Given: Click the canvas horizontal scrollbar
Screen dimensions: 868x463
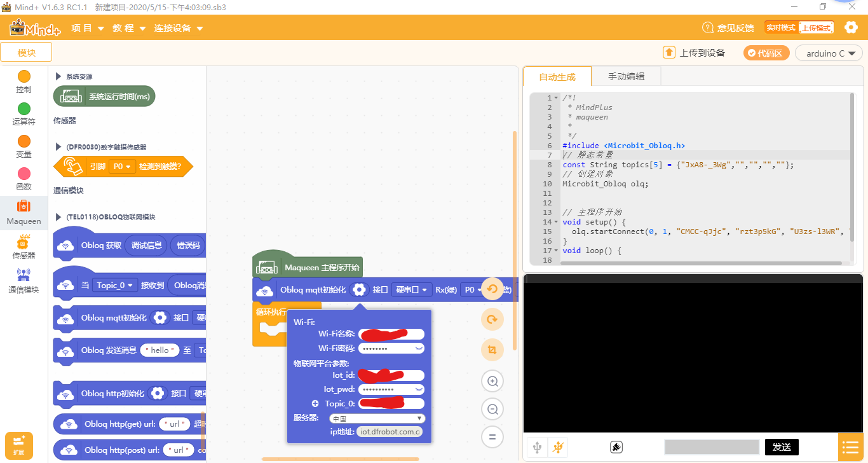Looking at the screenshot, I should (x=340, y=459).
